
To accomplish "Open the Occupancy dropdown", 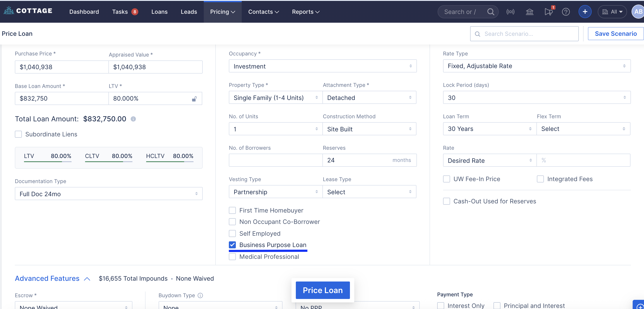I will (322, 66).
